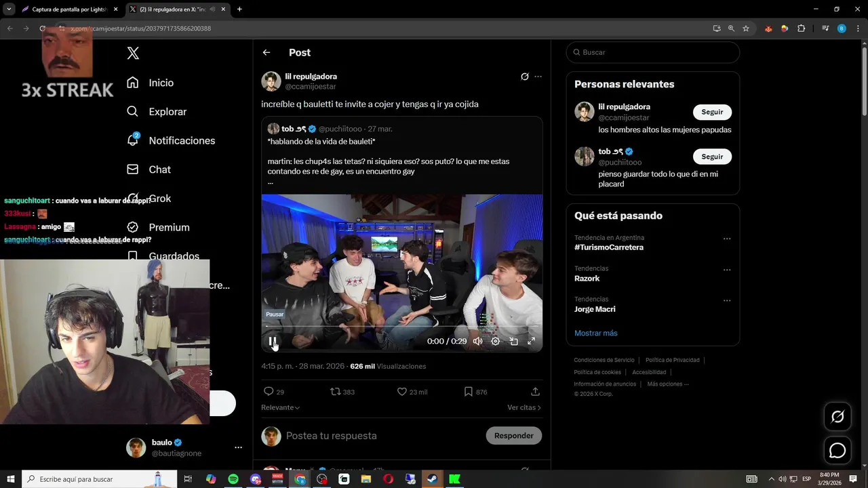868x488 pixels.
Task: Open the Chrome profile B avatar
Action: point(842,28)
